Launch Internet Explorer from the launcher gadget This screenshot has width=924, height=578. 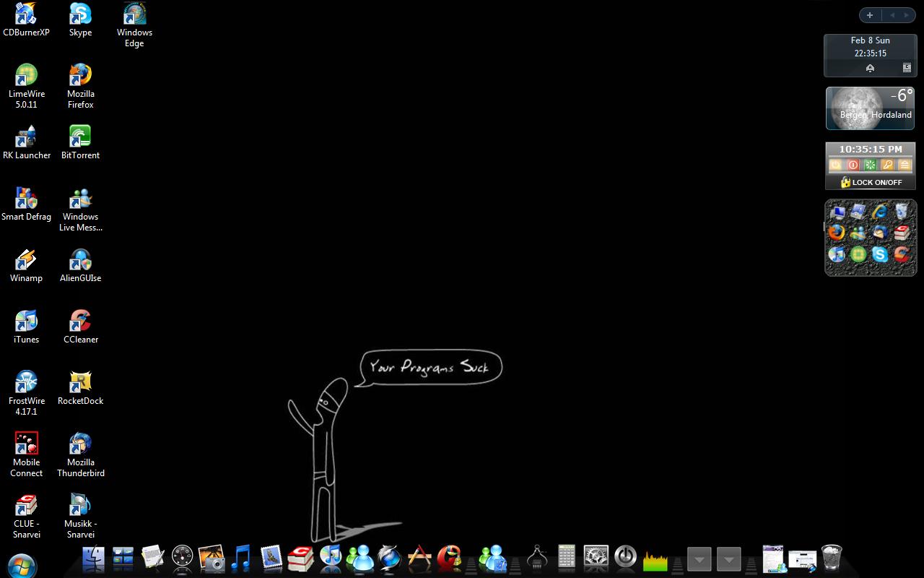click(879, 212)
